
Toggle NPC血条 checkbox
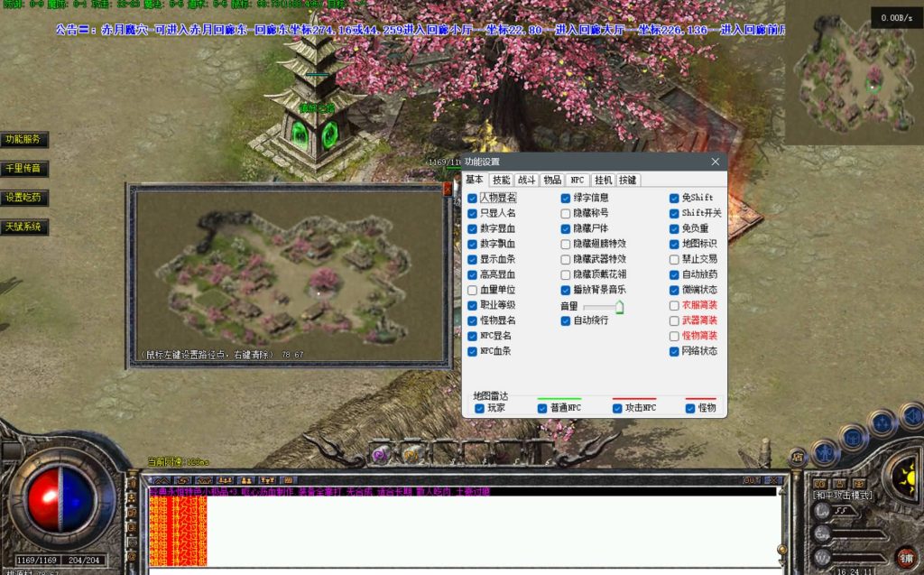[x=472, y=351]
